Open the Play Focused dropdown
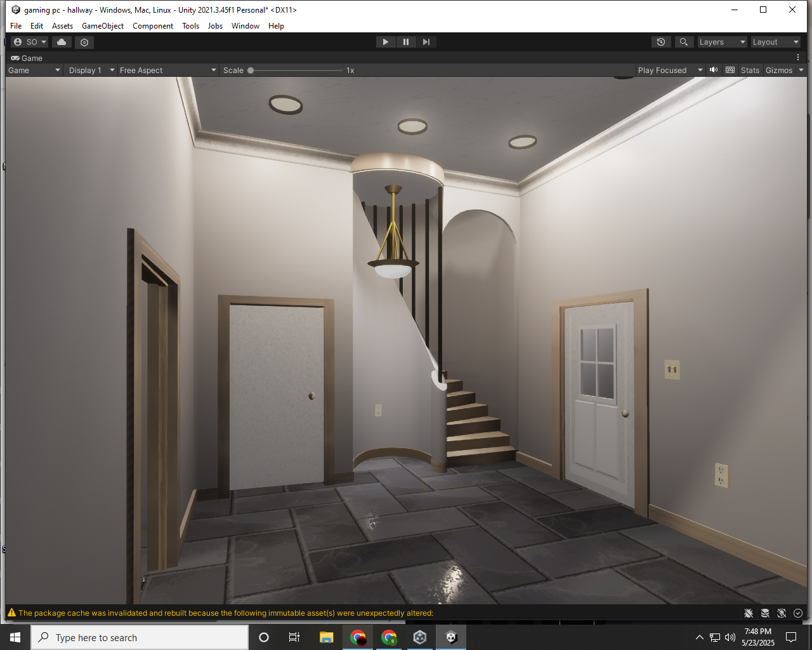The image size is (812, 650). pyautogui.click(x=671, y=70)
